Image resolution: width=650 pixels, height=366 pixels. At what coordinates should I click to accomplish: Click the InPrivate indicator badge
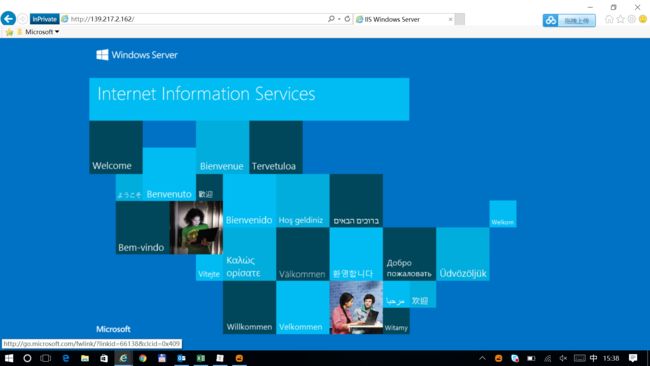click(x=44, y=19)
